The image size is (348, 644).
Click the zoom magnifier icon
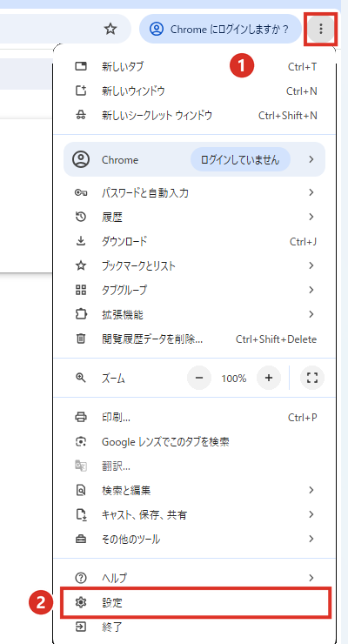(x=81, y=379)
